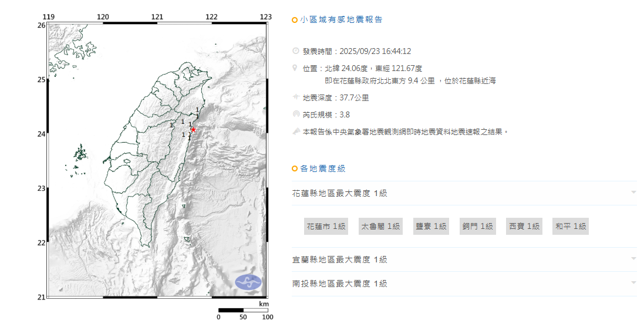Image resolution: width=644 pixels, height=334 pixels.
Task: Click the orange circle beside 小區域有感地震報告
Action: [x=295, y=20]
